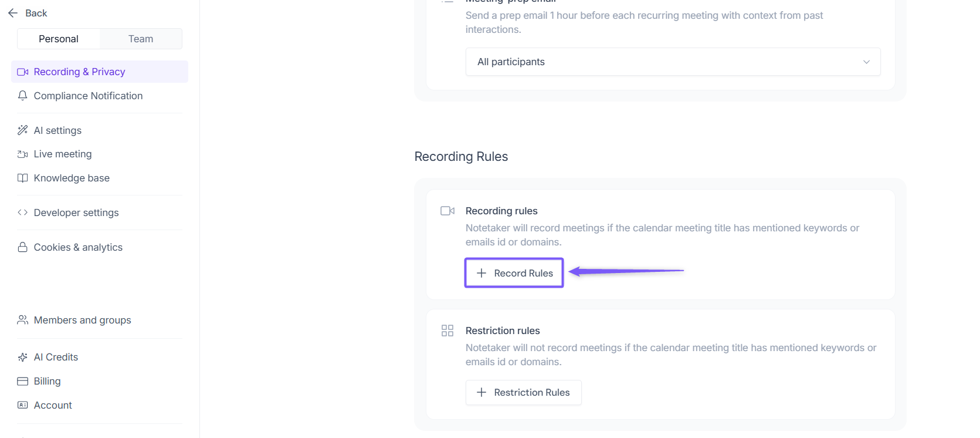Image resolution: width=980 pixels, height=438 pixels.
Task: Switch to the Team tab
Action: [x=141, y=39]
